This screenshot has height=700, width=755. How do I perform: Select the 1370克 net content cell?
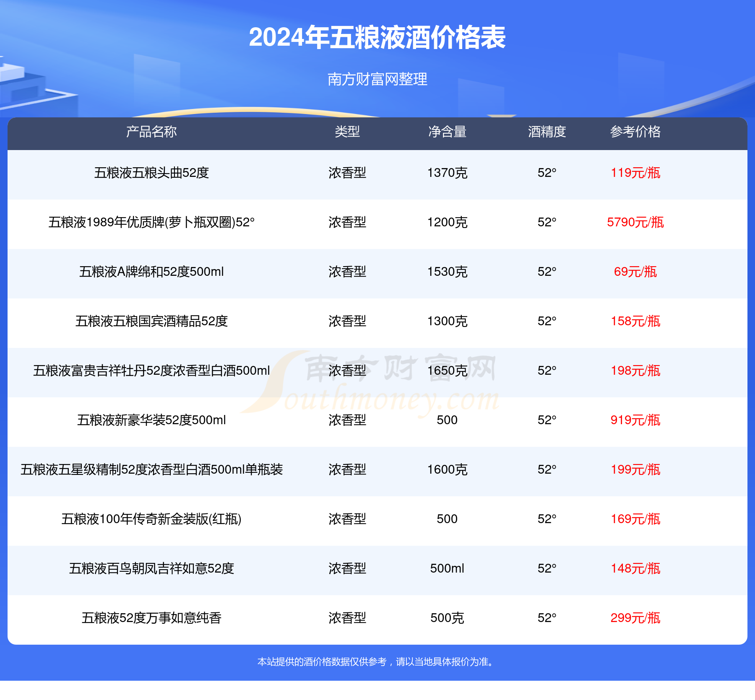pyautogui.click(x=447, y=173)
